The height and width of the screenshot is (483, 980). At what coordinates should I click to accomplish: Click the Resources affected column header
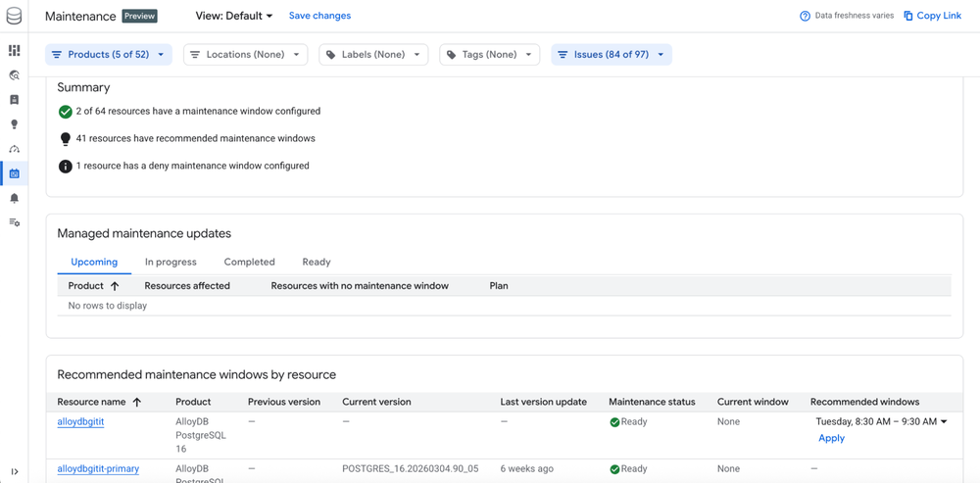pos(187,285)
